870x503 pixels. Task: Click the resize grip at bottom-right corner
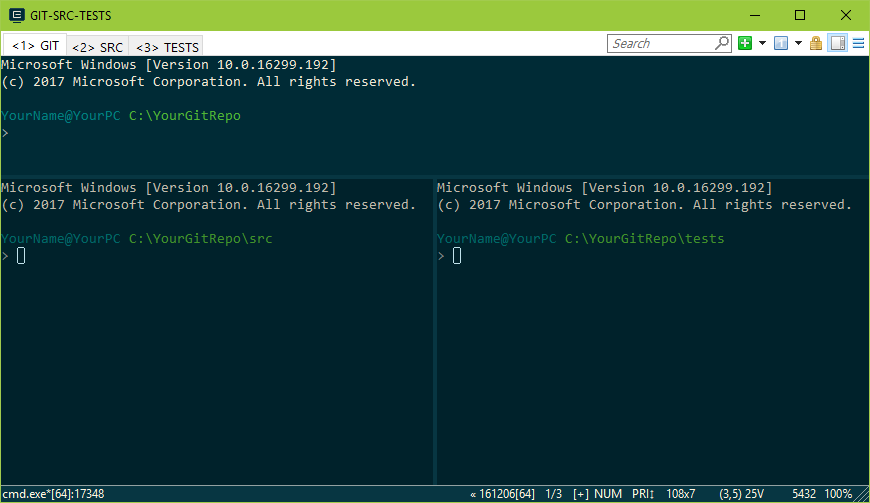click(863, 496)
